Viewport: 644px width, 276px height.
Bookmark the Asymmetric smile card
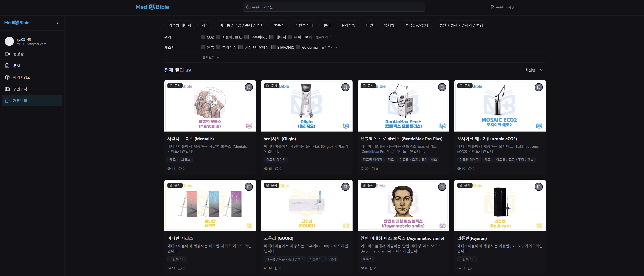click(x=442, y=187)
